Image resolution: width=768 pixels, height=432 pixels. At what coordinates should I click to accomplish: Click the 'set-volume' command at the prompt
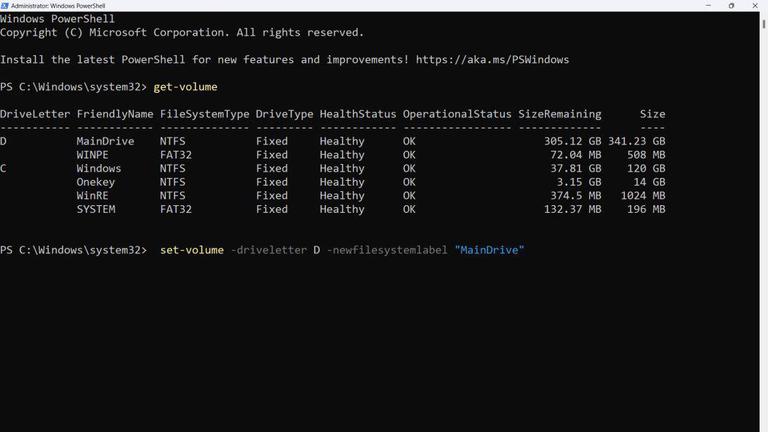tap(192, 250)
